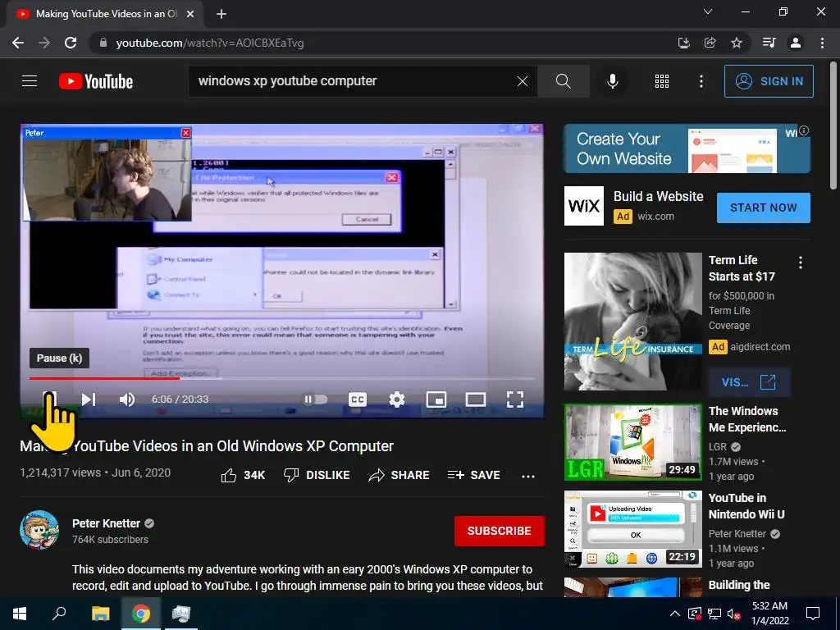Screen dimensions: 840x630
Task: Open ad info icon on Wix banner
Action: (804, 130)
